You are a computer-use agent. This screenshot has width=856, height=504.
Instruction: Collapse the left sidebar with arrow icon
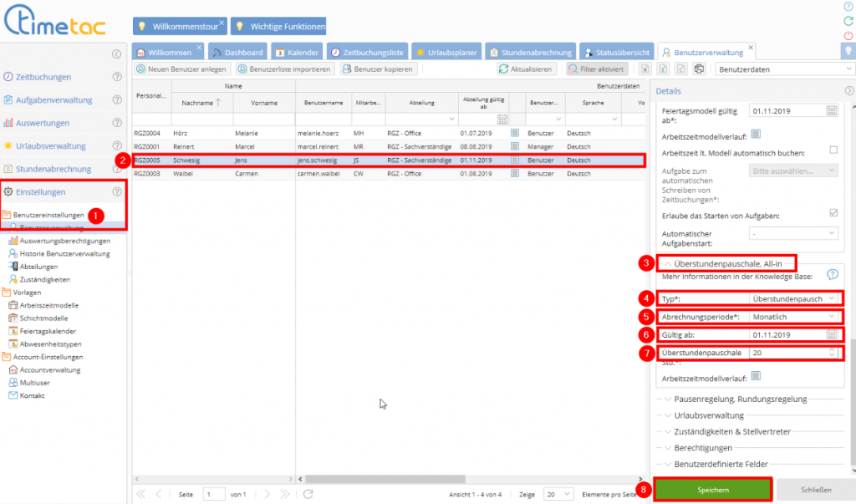pos(116,53)
